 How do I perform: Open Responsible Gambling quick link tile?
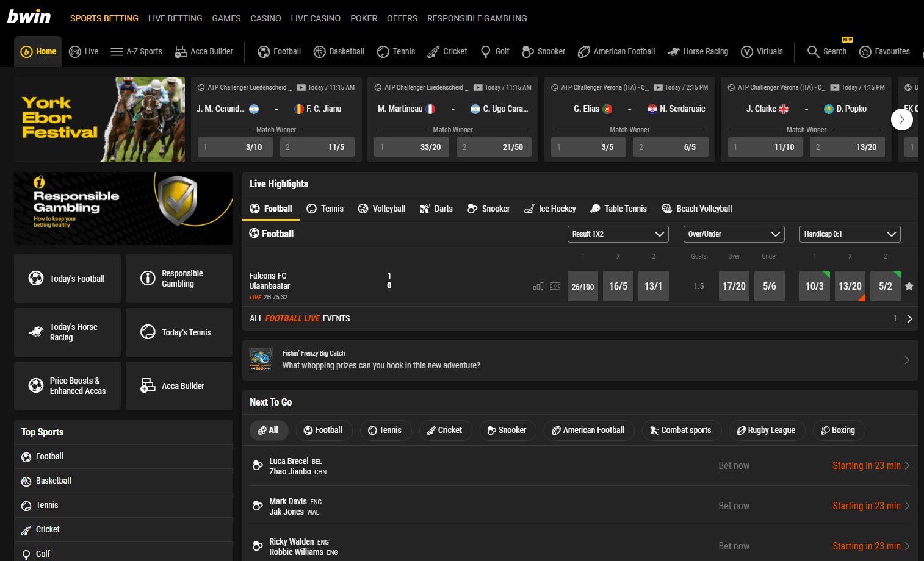(x=179, y=279)
